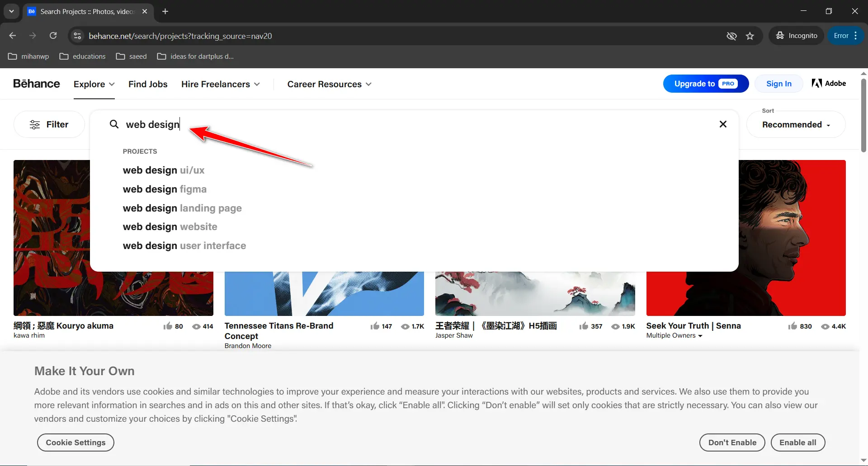Screen dimensions: 868x466
Task: Click thumbs-up icon showing 830
Action: pyautogui.click(x=793, y=326)
